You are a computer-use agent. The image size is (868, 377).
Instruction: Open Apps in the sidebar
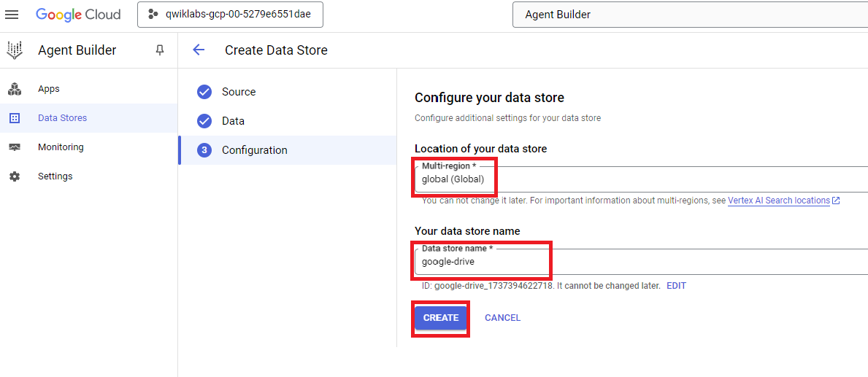pyautogui.click(x=88, y=89)
